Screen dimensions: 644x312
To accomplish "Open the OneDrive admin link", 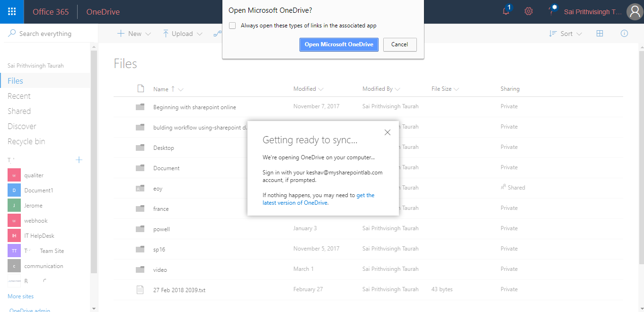I will (x=30, y=310).
